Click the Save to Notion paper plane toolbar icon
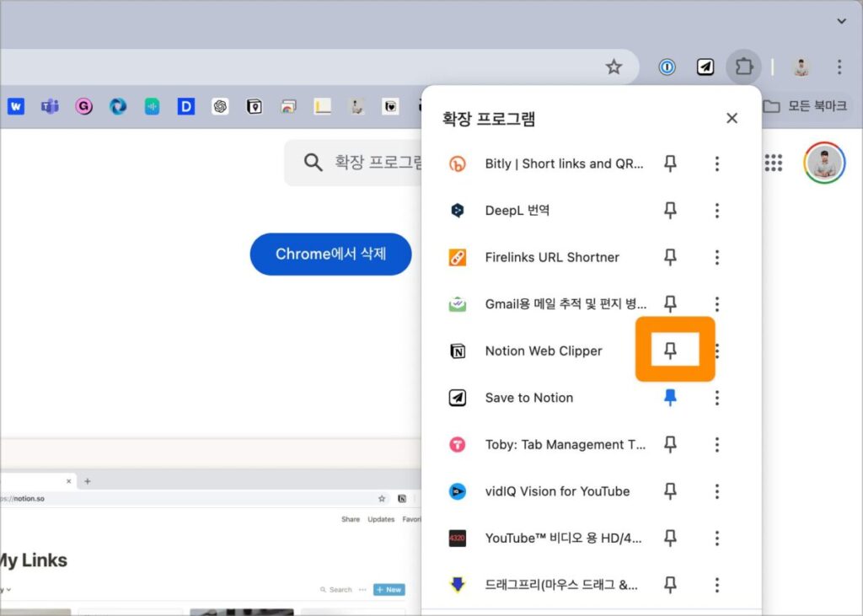863x616 pixels. pyautogui.click(x=706, y=67)
